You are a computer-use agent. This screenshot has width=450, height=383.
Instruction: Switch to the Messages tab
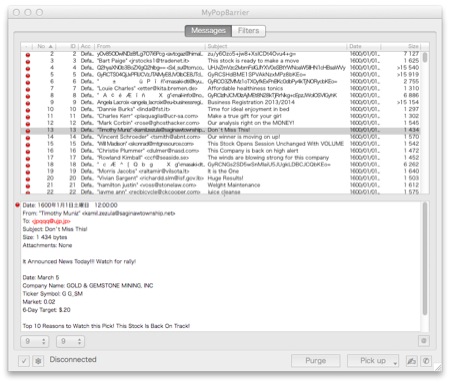208,31
